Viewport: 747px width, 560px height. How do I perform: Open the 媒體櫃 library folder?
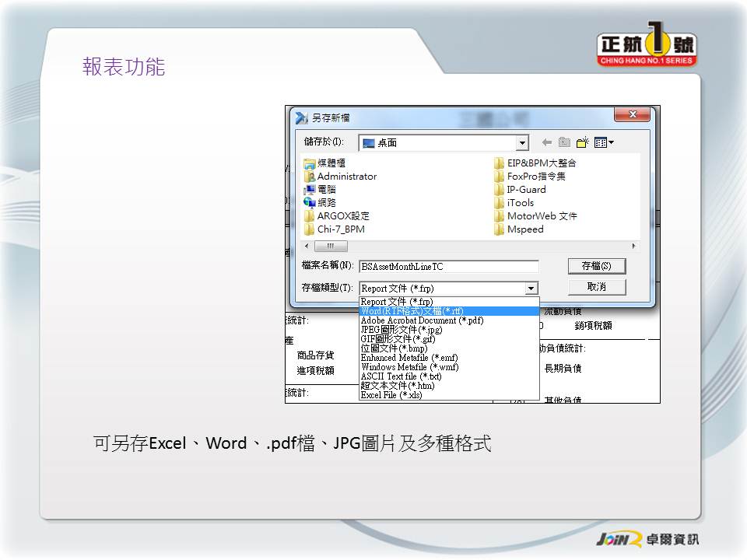(331, 163)
